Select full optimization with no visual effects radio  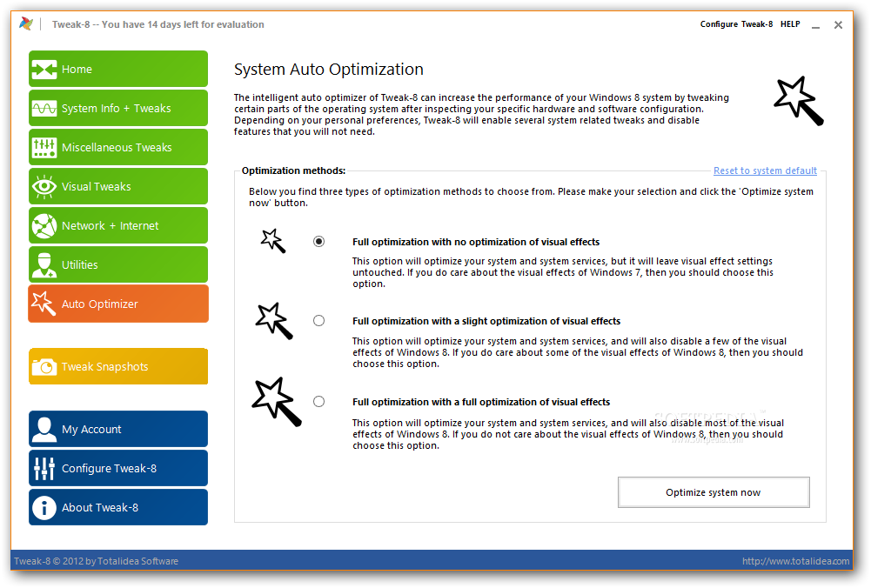318,242
